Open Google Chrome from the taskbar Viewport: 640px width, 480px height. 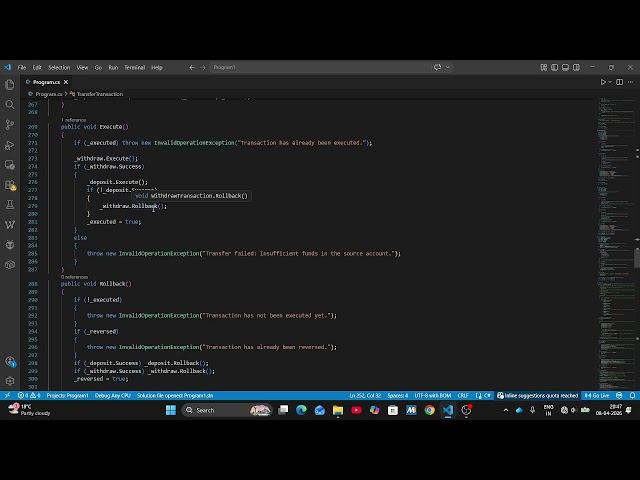pos(429,410)
